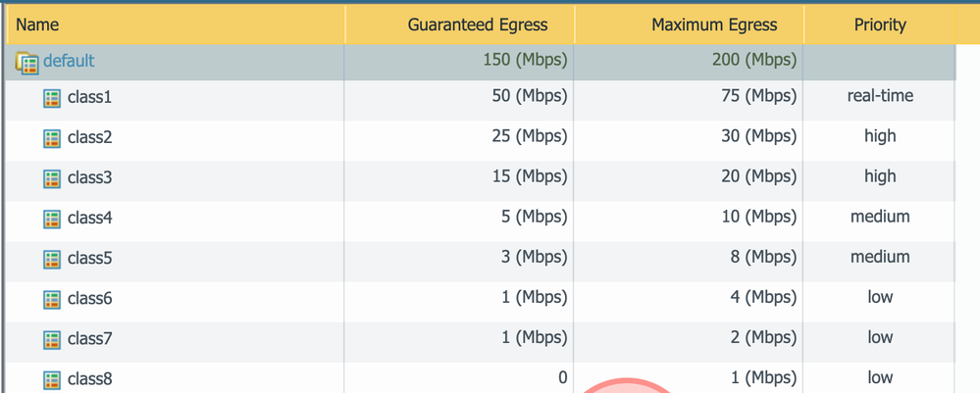Sort by the Name column header
980x393 pixels.
(x=37, y=25)
